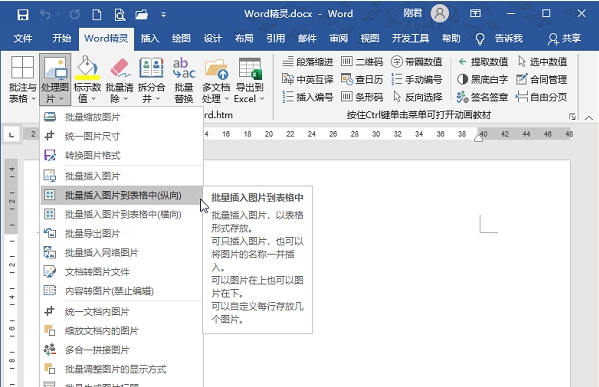Click the 带圈数值 tool

click(416, 62)
